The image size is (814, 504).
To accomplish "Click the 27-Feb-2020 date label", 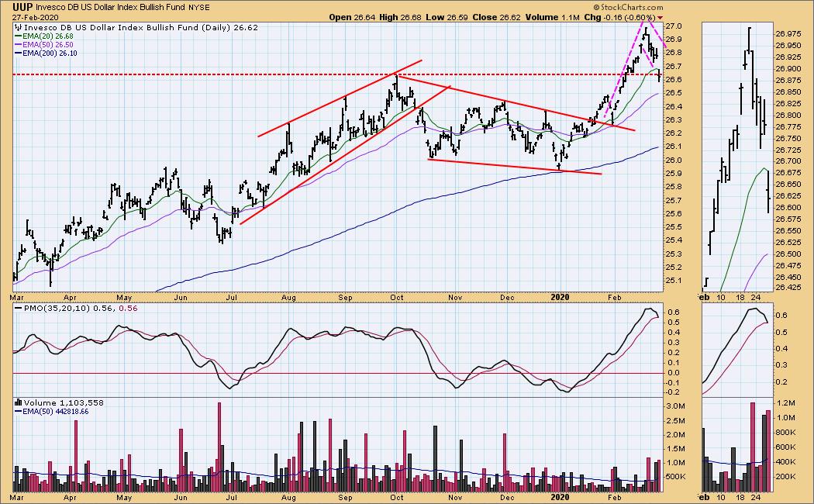I will [34, 17].
